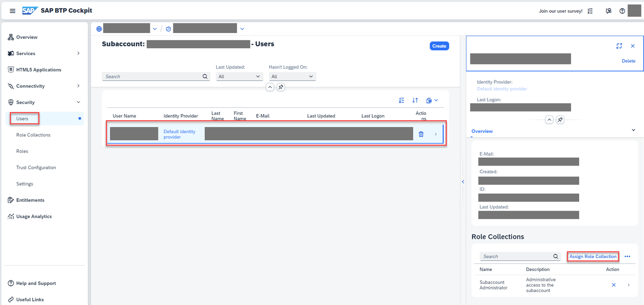Open Default identity provider link in table row
The height and width of the screenshot is (305, 644).
(179, 134)
